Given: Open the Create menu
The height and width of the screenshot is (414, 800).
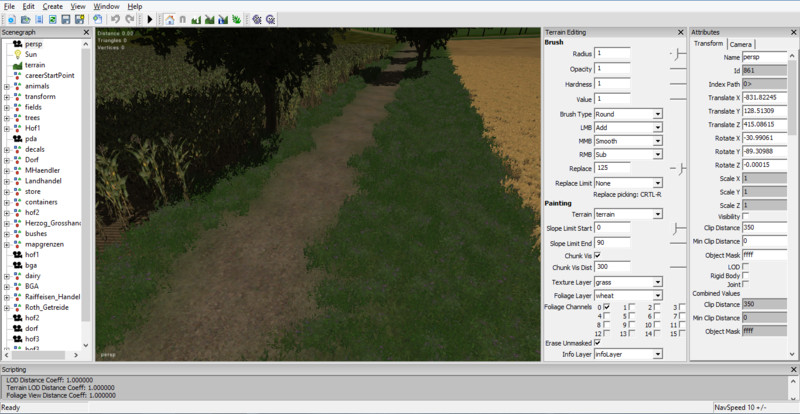Looking at the screenshot, I should click(53, 6).
